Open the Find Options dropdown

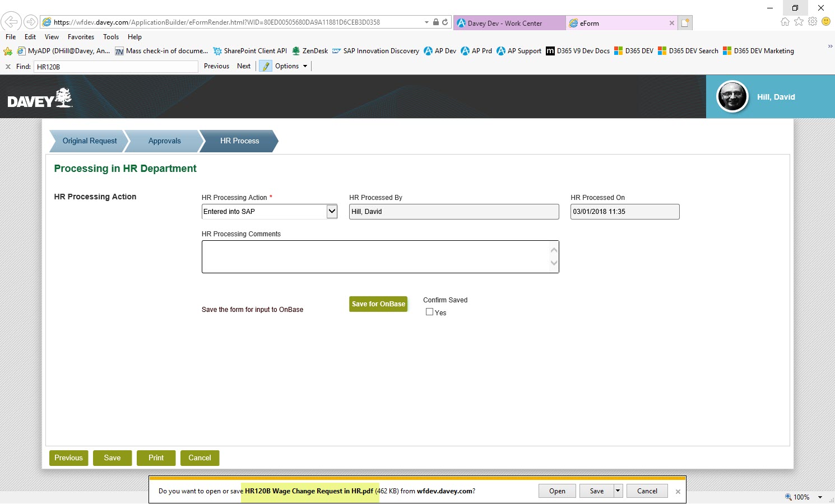tap(291, 66)
